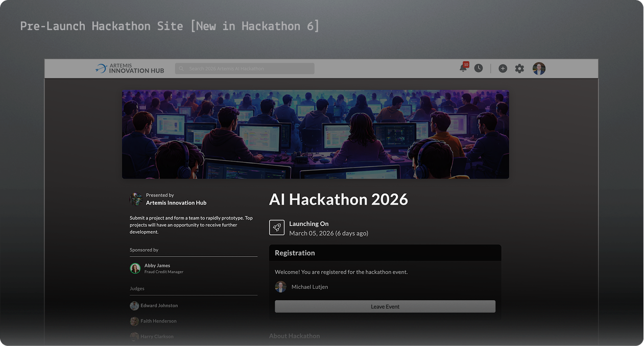644x346 pixels.
Task: Select judge Faith Henderson
Action: point(158,321)
